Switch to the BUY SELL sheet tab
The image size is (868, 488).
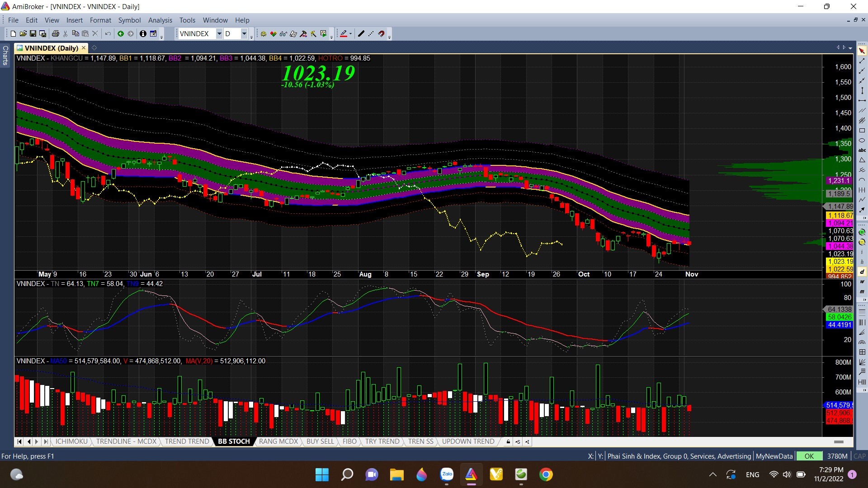click(x=320, y=441)
